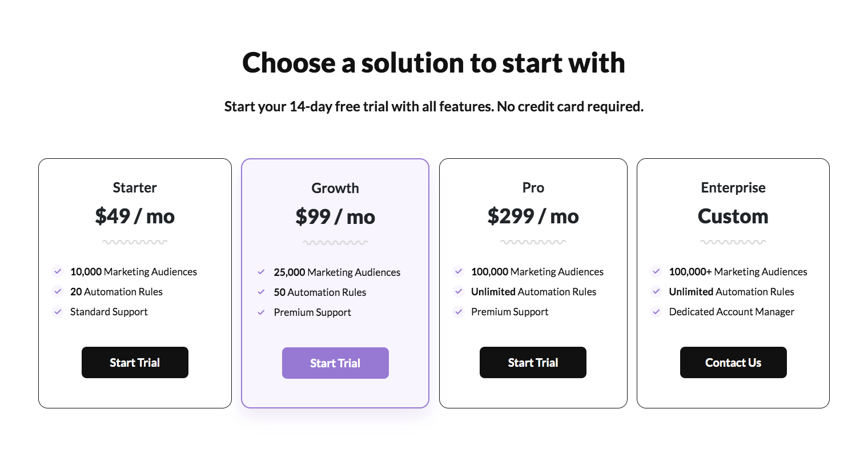This screenshot has width=868, height=457.
Task: Click the Enterprise Custom price text
Action: click(733, 216)
